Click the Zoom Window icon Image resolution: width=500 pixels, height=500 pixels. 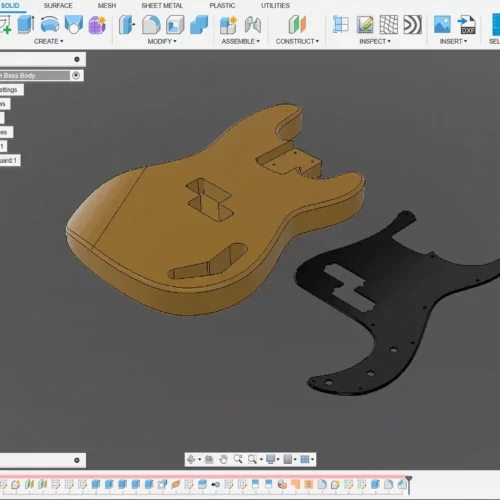coord(252,459)
